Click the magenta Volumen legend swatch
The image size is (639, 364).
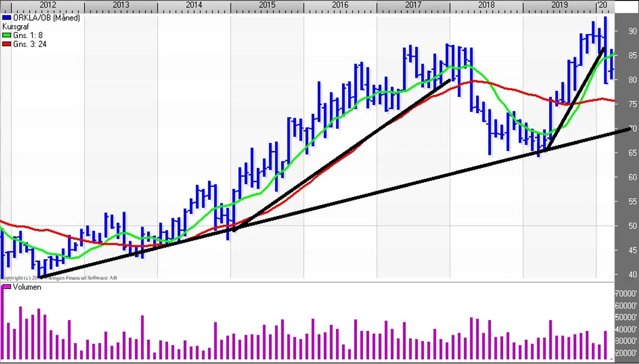[x=7, y=287]
